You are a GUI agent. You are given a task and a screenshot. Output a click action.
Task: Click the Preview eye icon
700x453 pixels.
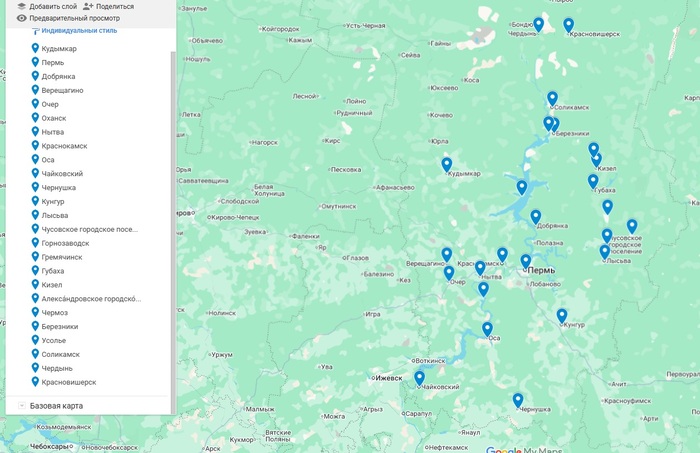(x=21, y=18)
